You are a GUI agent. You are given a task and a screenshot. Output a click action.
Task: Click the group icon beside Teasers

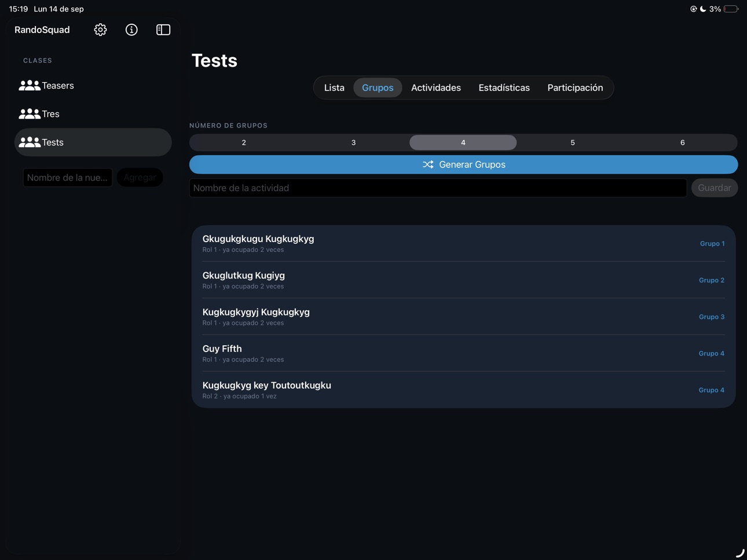tap(30, 86)
